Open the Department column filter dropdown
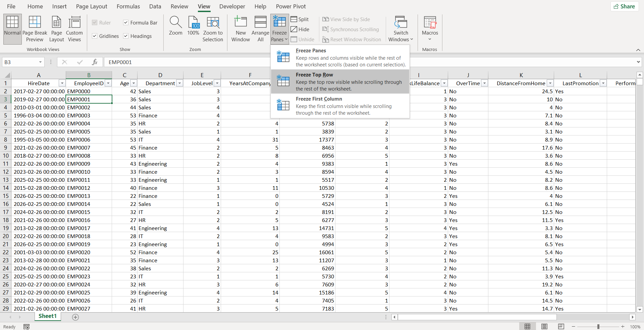This screenshot has width=644, height=330. point(179,83)
